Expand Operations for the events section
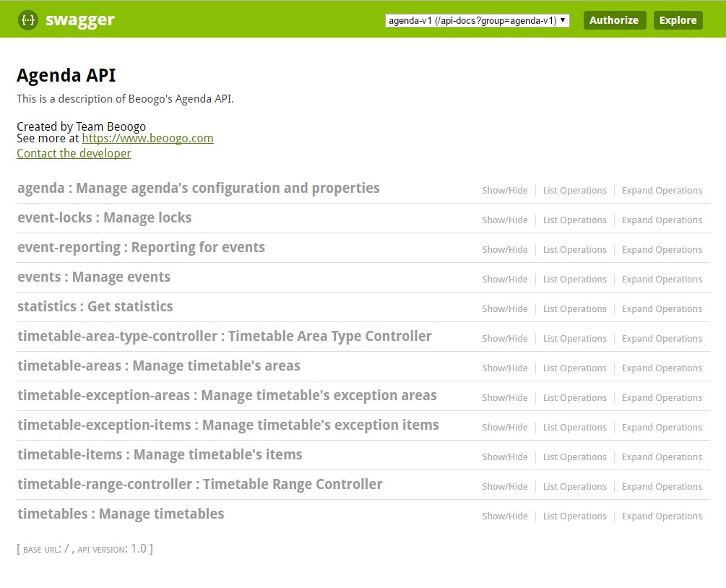Viewport: 726px width, 588px height. click(662, 279)
